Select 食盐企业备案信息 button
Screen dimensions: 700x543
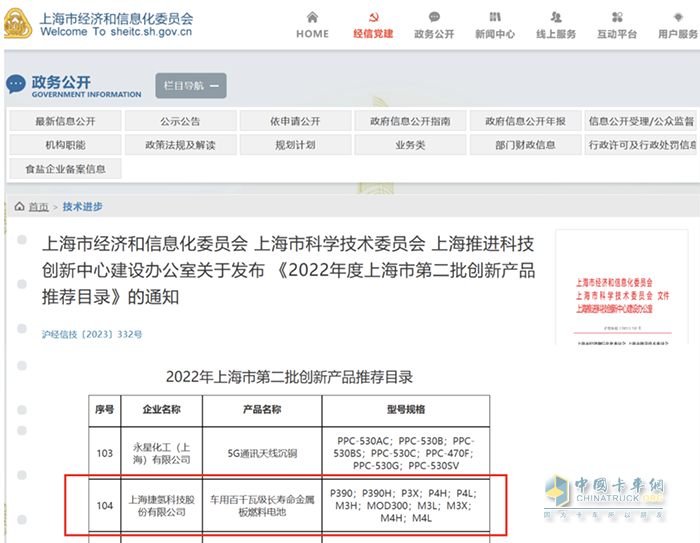(66, 169)
